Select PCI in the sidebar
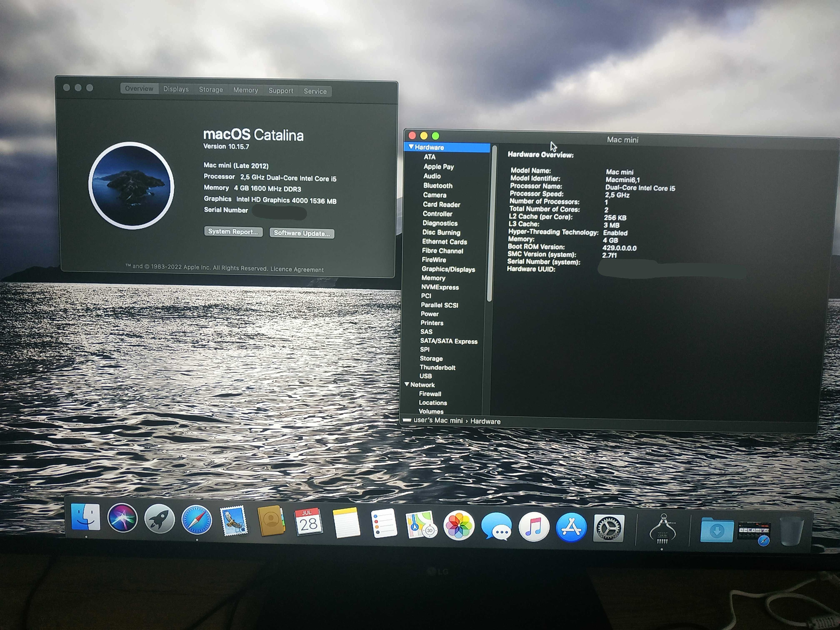 pos(426,296)
